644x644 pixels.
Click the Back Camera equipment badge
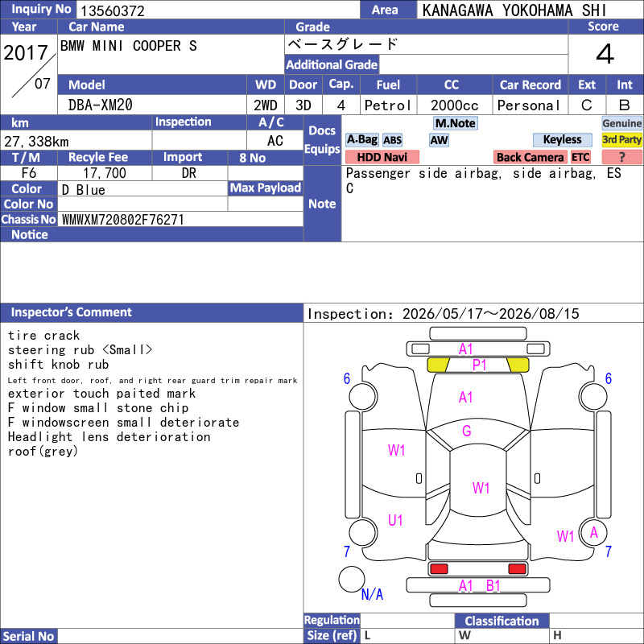coord(530,157)
